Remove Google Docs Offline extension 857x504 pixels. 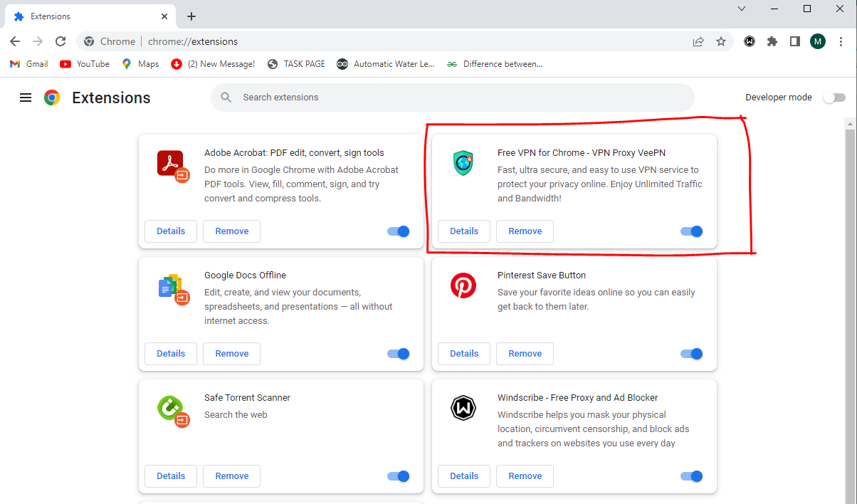pyautogui.click(x=232, y=354)
